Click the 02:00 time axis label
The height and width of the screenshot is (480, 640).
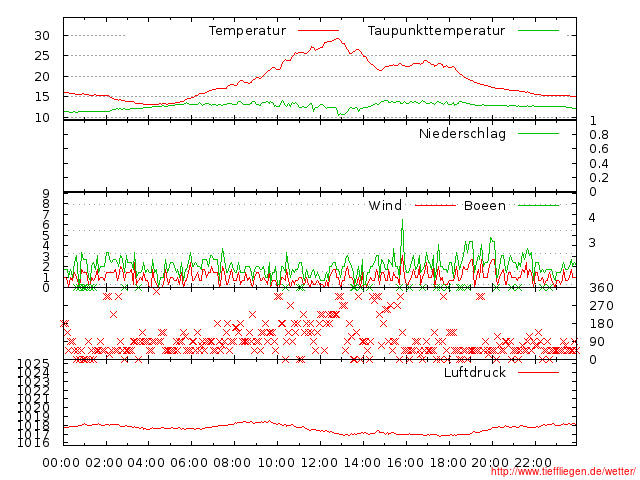coord(104,463)
